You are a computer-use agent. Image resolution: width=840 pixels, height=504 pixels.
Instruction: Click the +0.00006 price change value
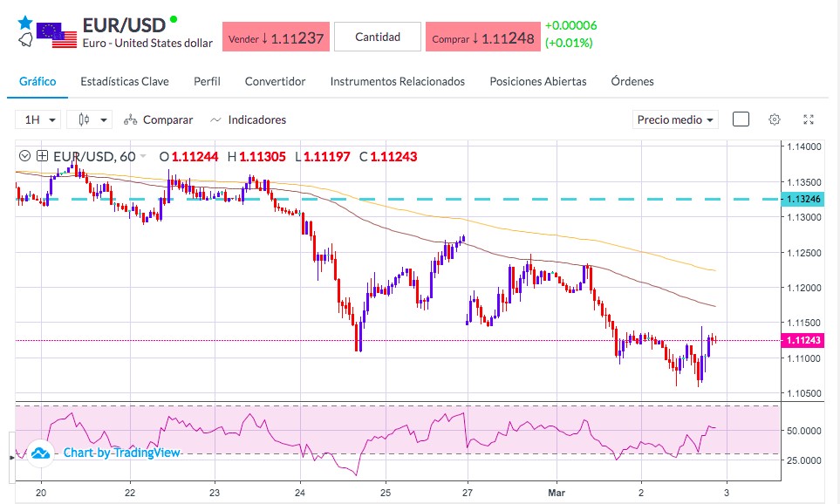click(570, 25)
